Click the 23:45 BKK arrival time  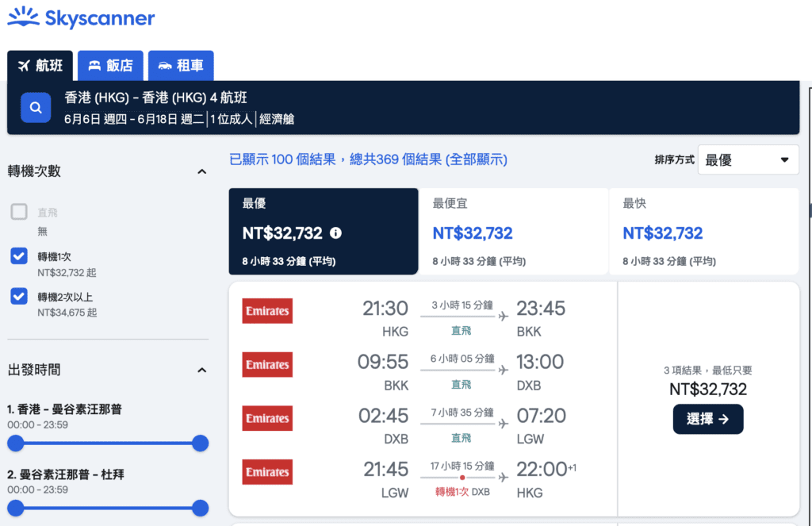coord(541,309)
